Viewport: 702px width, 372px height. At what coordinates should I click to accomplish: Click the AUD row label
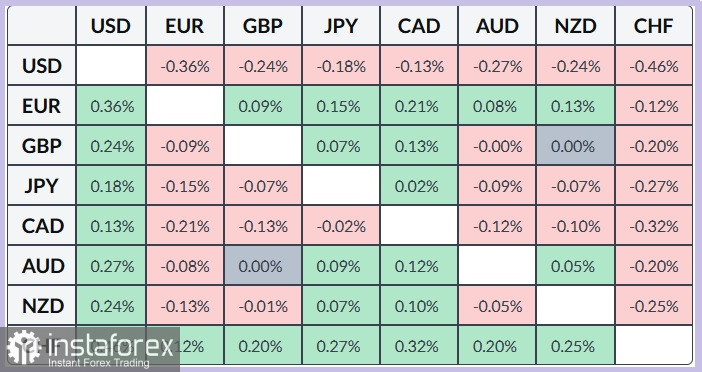[42, 266]
